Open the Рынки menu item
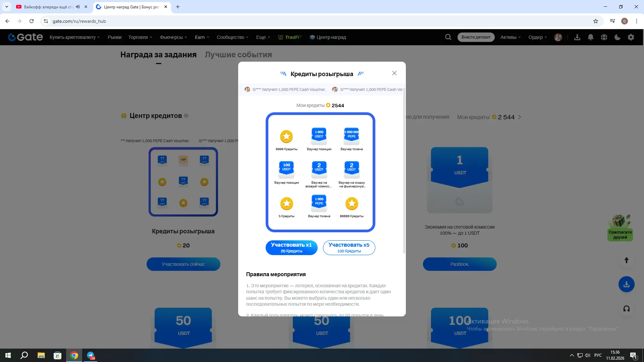Image resolution: width=644 pixels, height=362 pixels. pyautogui.click(x=114, y=37)
